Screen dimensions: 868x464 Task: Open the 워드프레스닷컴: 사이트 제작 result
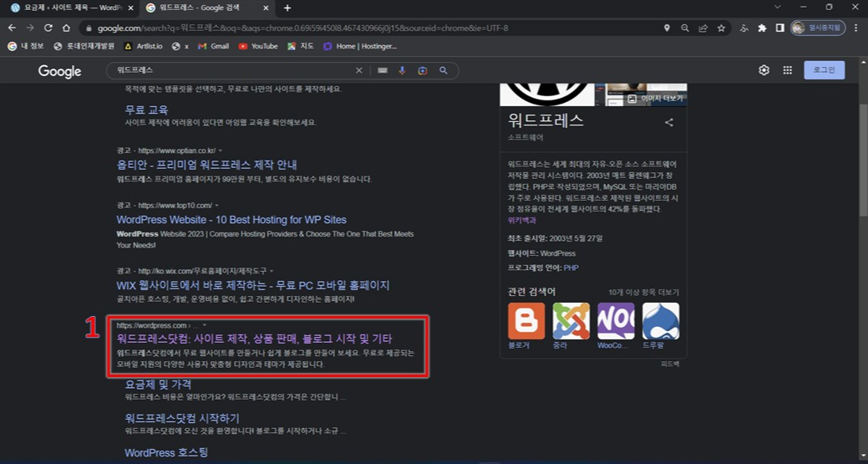(255, 339)
